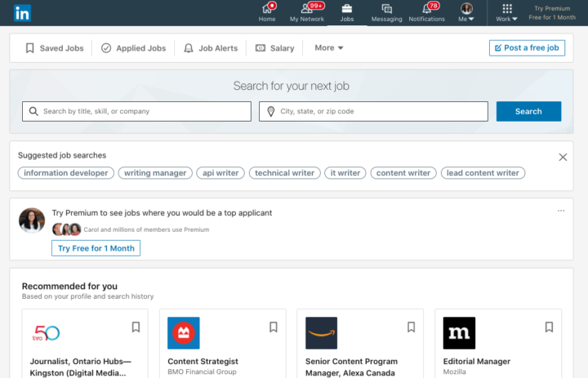Choose the technical writer suggestion
The image size is (588, 378).
pos(285,173)
